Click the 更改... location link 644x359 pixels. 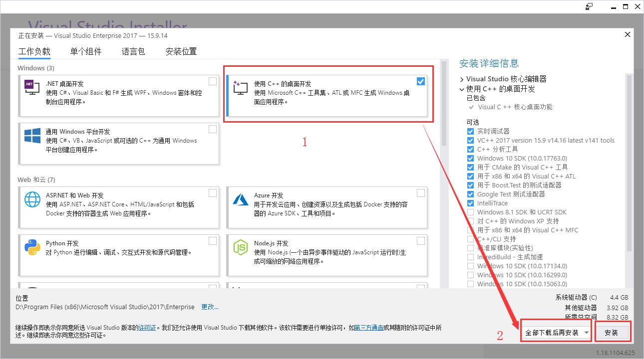tap(210, 307)
